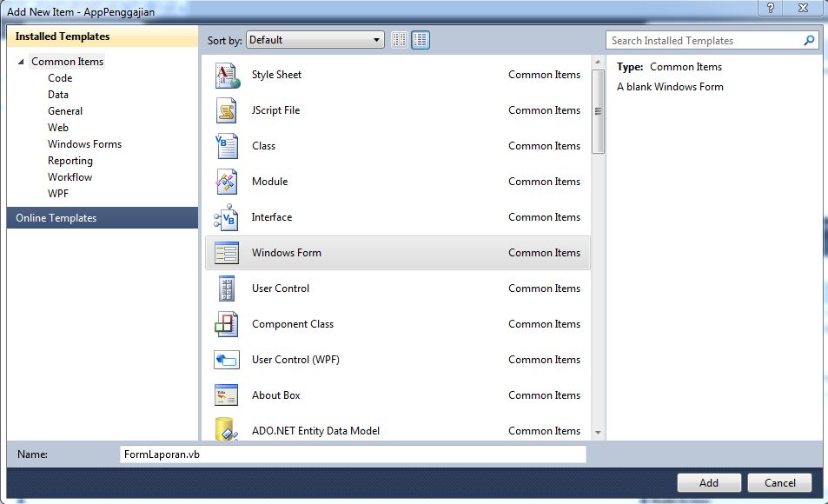Switch to small icons view

399,40
